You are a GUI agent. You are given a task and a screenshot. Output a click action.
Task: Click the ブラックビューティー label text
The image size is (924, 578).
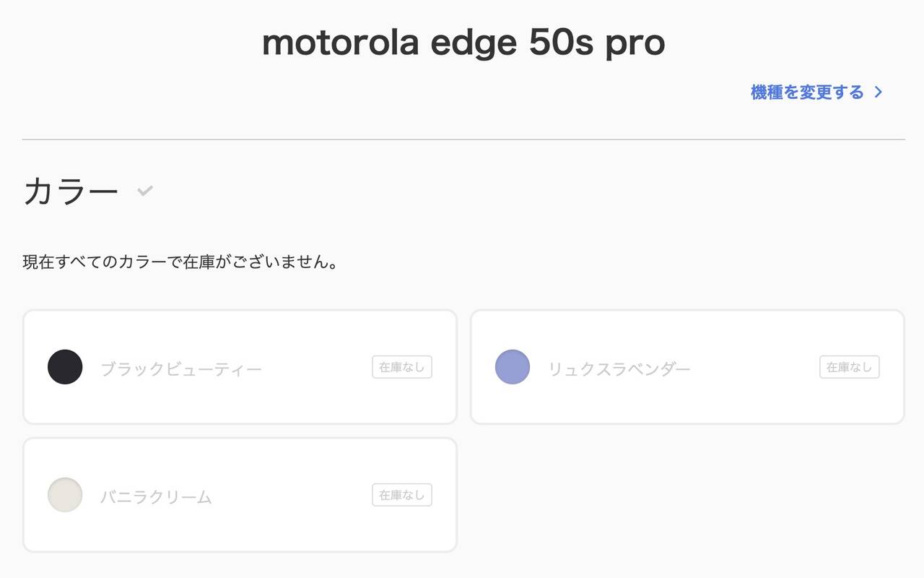[180, 367]
